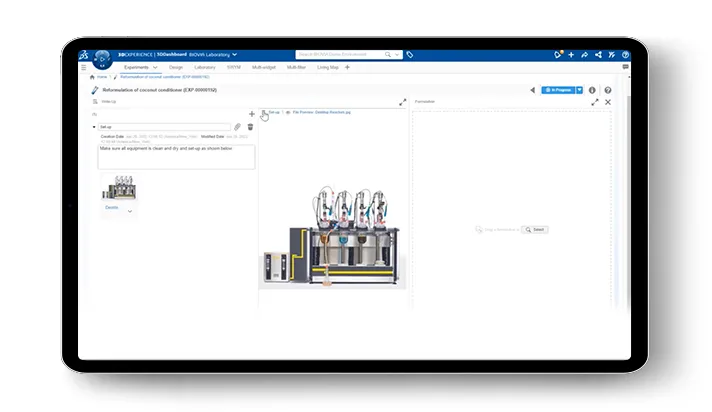This screenshot has width=712, height=412.
Task: Open the chevron below the thumbnail
Action: [x=130, y=211]
